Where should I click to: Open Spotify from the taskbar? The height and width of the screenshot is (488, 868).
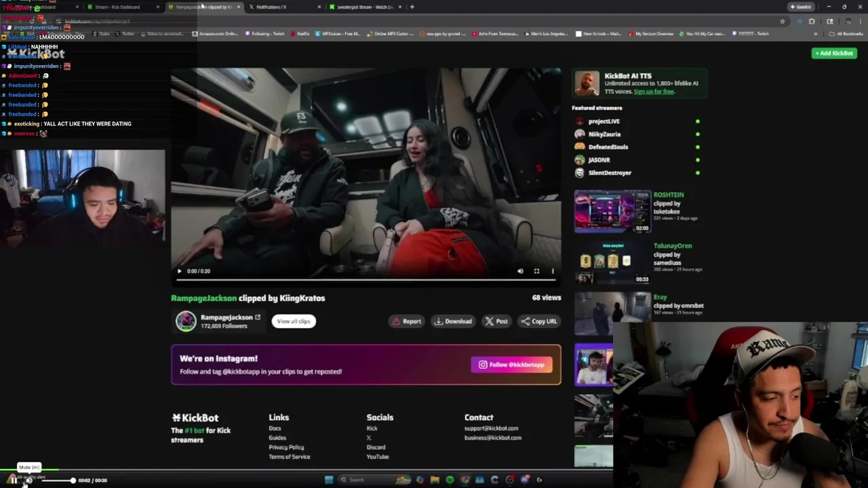(x=450, y=480)
